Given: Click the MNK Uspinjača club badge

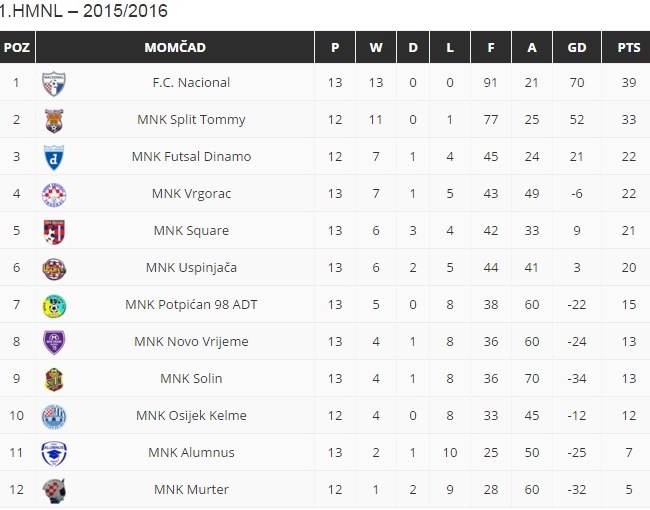Looking at the screenshot, I should coord(53,268).
